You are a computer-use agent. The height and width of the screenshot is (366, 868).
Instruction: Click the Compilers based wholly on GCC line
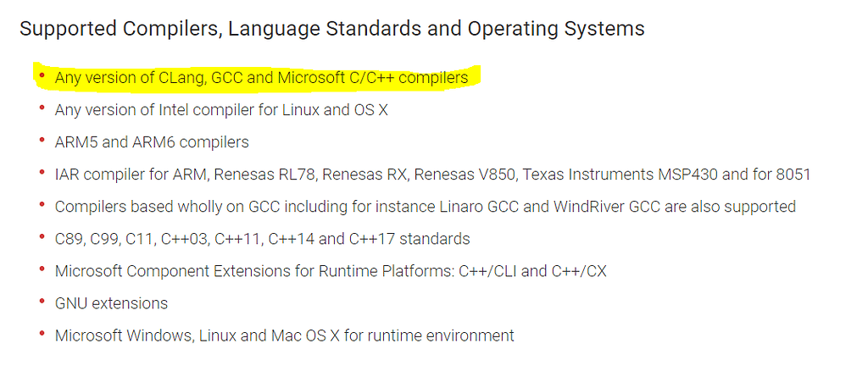click(x=426, y=207)
